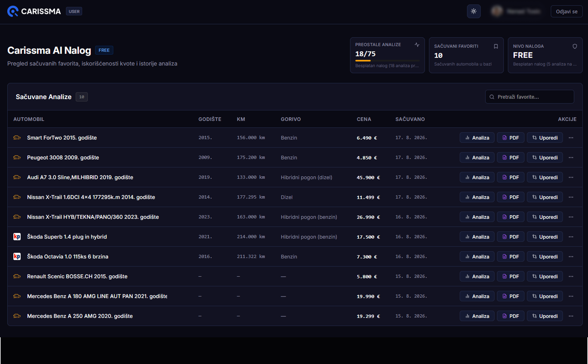
Task: Click Uporedi for Smart ForTwo 2015
Action: (545, 138)
